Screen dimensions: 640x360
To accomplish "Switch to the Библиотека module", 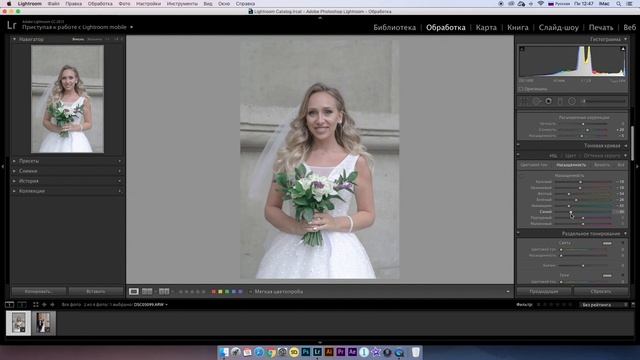I will (x=394, y=27).
